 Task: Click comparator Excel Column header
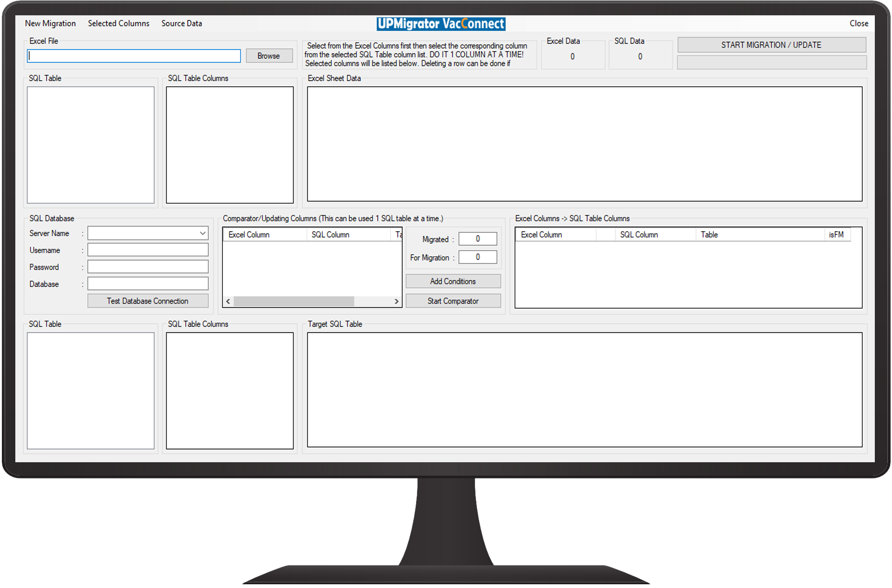[265, 234]
